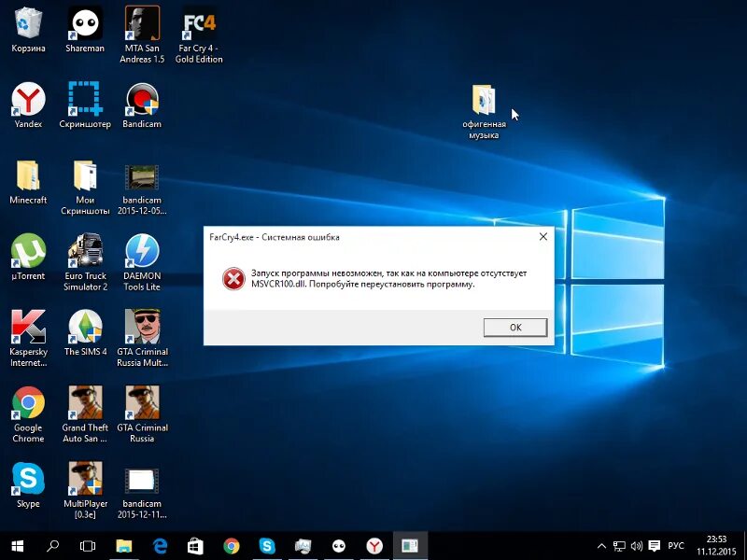Select DAEMON Tools Lite shortcut
Screen dimensions: 747x560
(x=142, y=263)
